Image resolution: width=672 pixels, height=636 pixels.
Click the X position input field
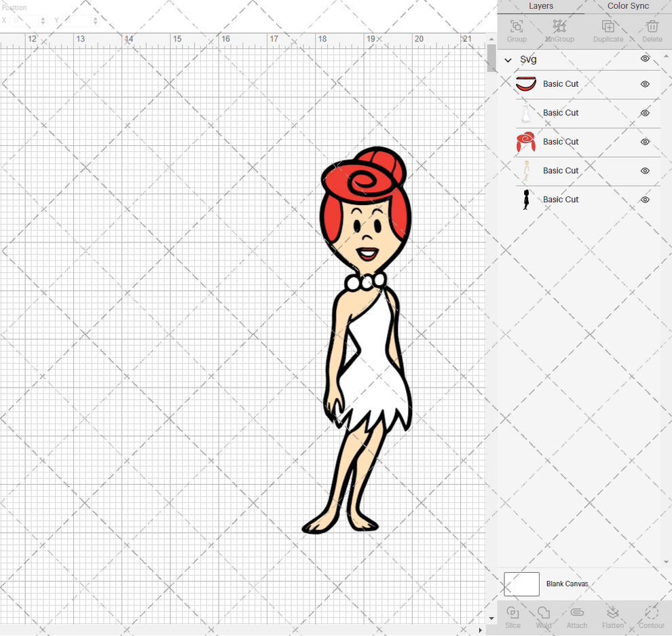tap(24, 20)
